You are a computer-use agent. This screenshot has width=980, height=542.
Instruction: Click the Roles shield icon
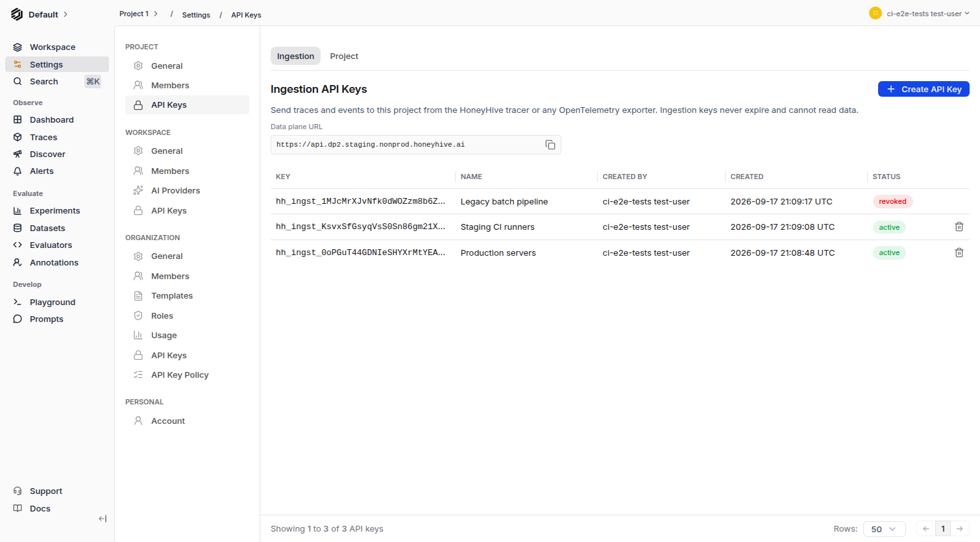(x=138, y=316)
